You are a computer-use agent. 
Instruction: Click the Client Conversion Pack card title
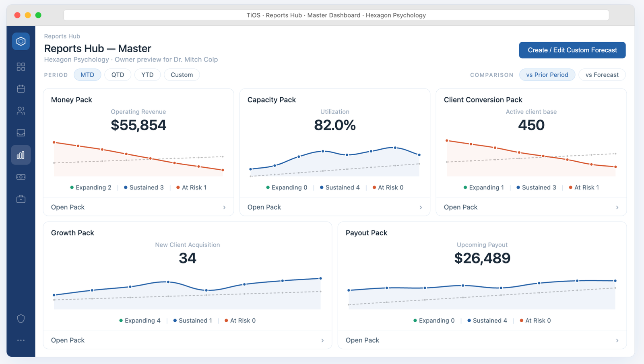[x=483, y=100]
